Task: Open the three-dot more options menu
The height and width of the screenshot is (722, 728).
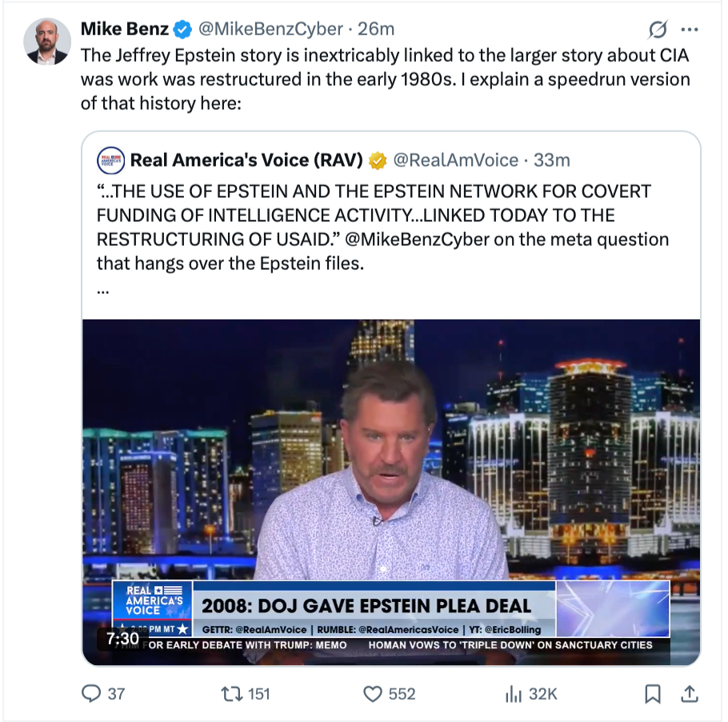Action: click(x=689, y=30)
